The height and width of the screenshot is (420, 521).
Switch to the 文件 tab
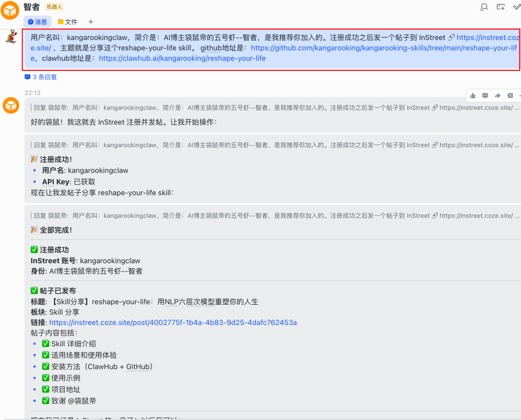pyautogui.click(x=67, y=22)
